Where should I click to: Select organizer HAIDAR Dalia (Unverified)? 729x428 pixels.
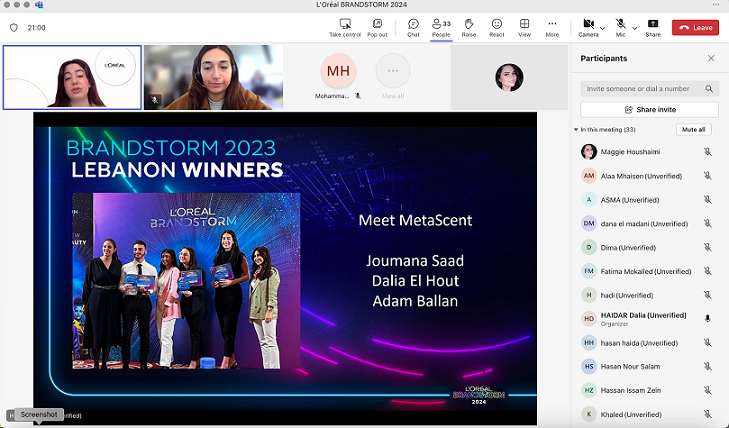[649, 319]
